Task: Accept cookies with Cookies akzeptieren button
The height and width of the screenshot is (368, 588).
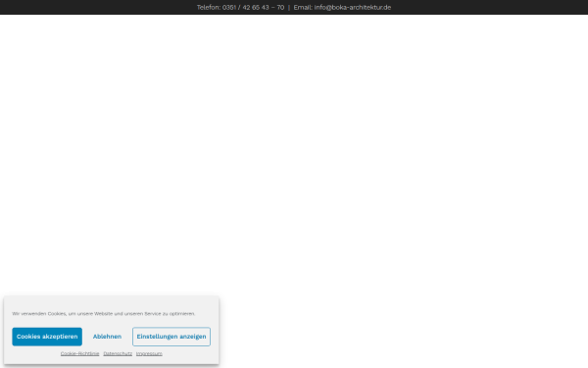Action: [x=47, y=337]
